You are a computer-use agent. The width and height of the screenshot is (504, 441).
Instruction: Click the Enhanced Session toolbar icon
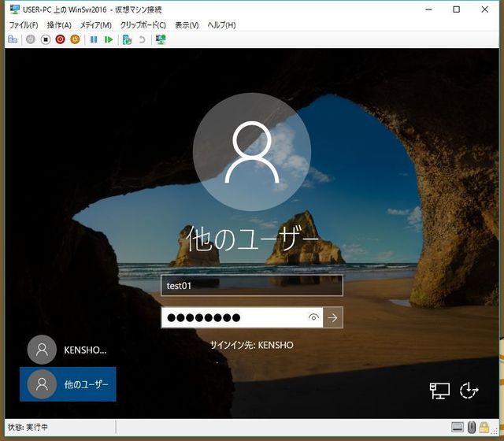tap(161, 39)
